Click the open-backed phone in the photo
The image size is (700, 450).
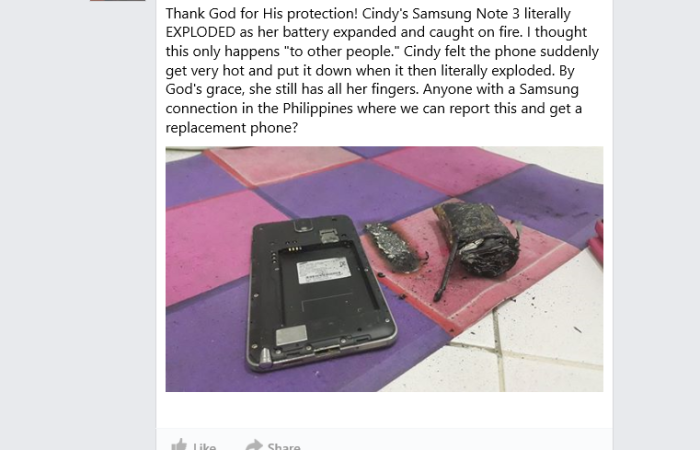[x=319, y=292]
